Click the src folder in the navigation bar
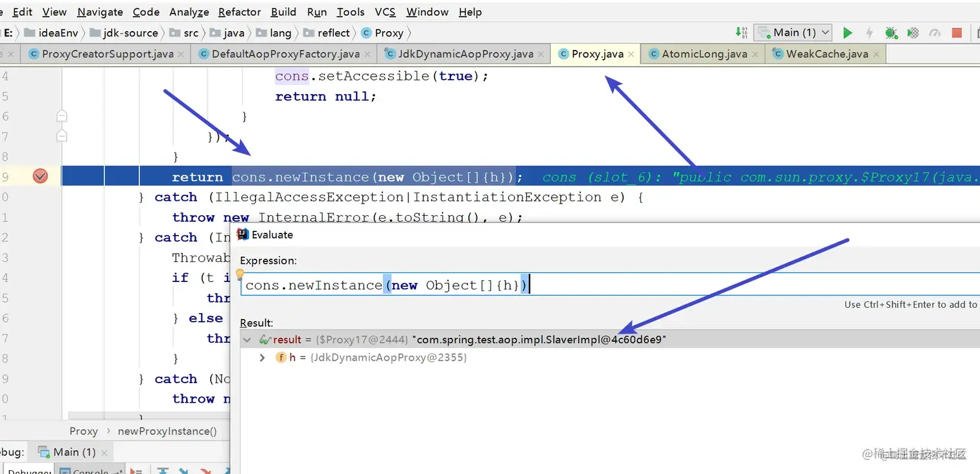980x474 pixels. [x=184, y=33]
